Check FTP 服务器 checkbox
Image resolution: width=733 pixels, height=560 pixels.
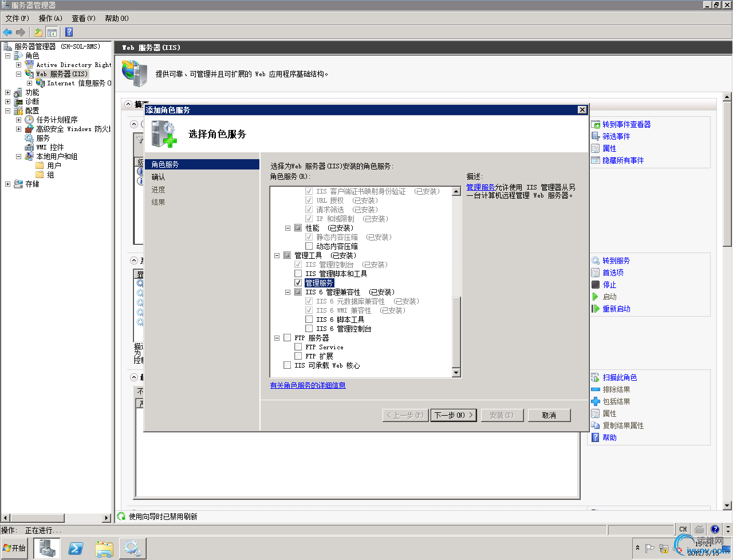(287, 338)
